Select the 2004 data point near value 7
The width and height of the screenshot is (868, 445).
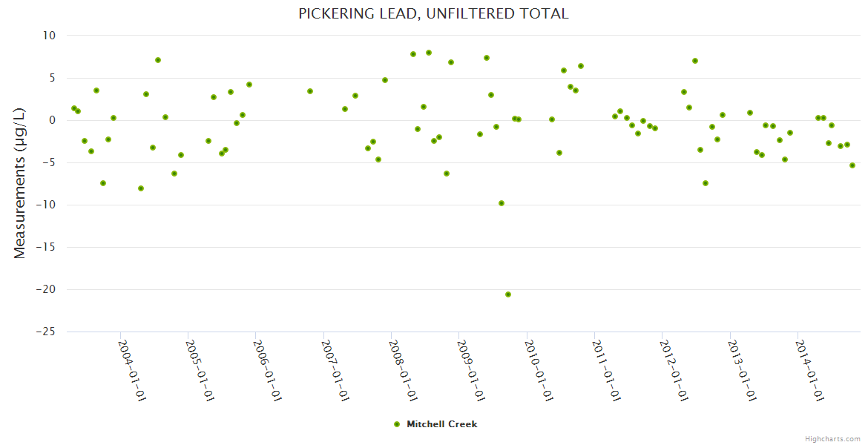coord(158,60)
